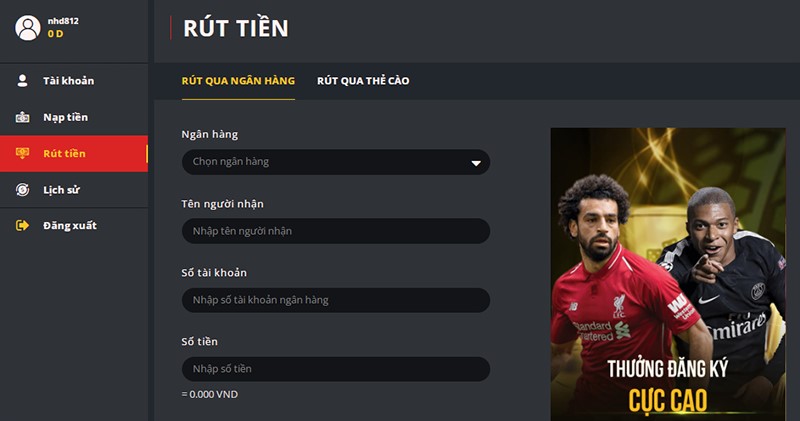Viewport: 800px width, 421px height.
Task: Open the Thưởng đăng ký cực cao banner
Action: pyautogui.click(x=668, y=275)
